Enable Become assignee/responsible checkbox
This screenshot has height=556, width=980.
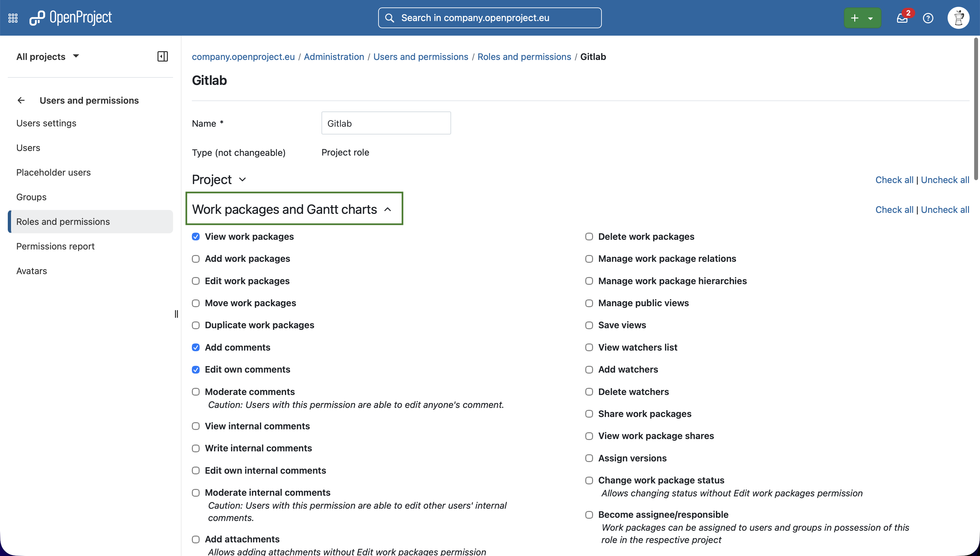[x=589, y=515]
